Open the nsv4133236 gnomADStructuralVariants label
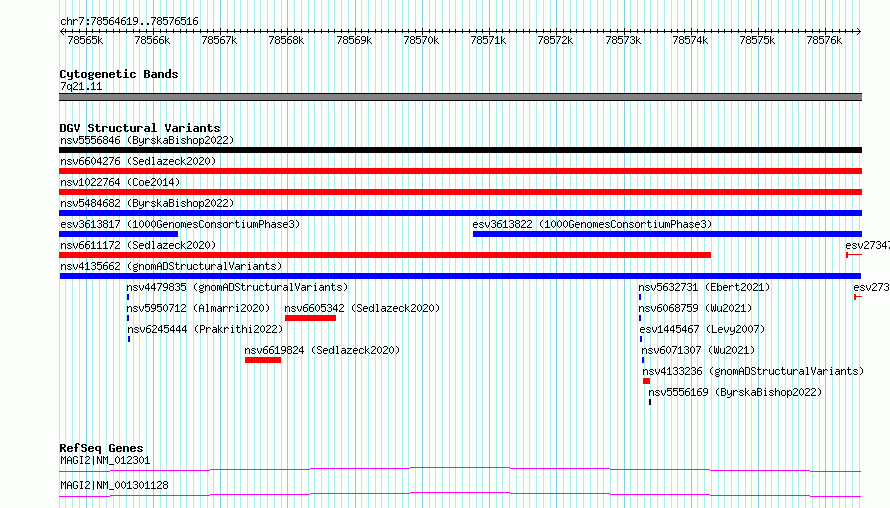890x508 pixels. (x=753, y=371)
